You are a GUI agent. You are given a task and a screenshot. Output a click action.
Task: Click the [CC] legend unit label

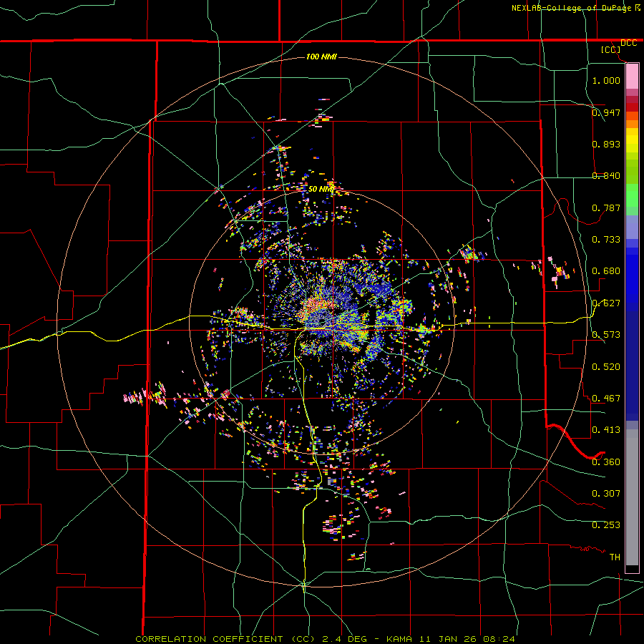coord(611,49)
